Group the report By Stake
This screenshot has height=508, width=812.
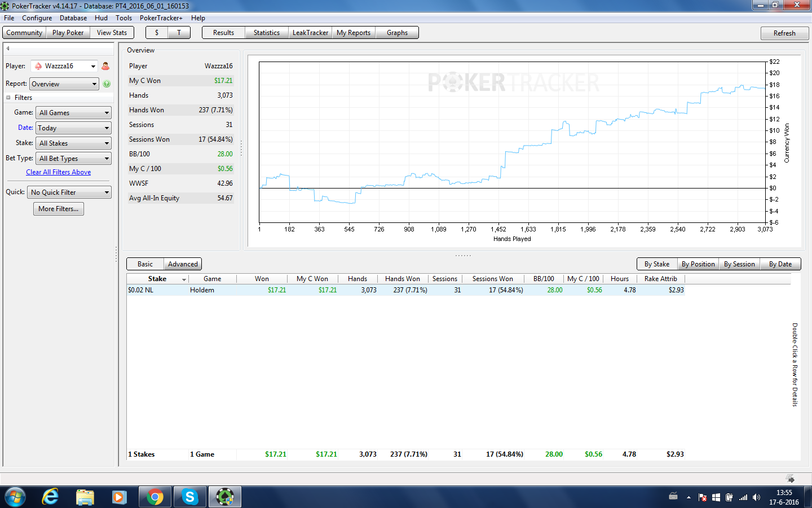pos(657,264)
